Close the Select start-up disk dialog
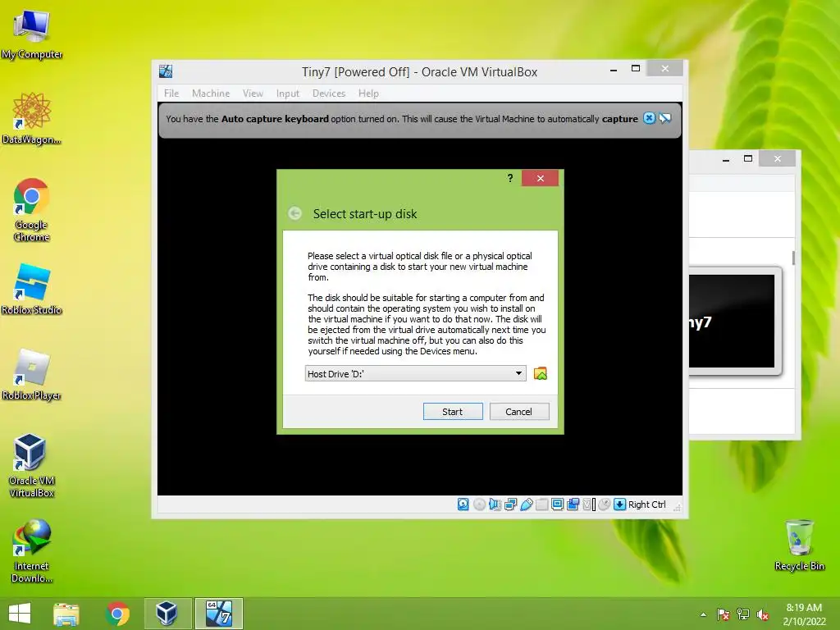Viewport: 840px width, 630px height. coord(540,178)
